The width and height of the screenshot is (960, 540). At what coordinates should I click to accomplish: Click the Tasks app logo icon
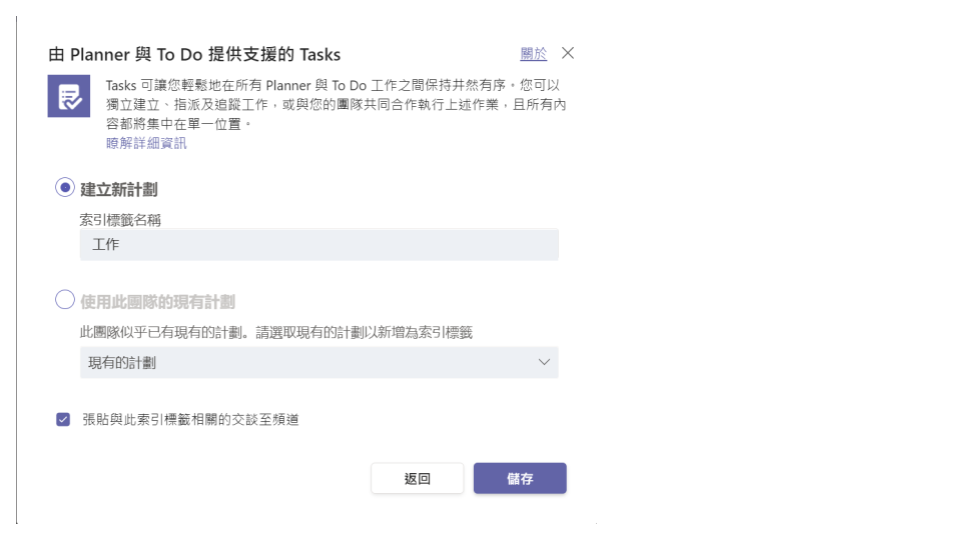pyautogui.click(x=69, y=96)
